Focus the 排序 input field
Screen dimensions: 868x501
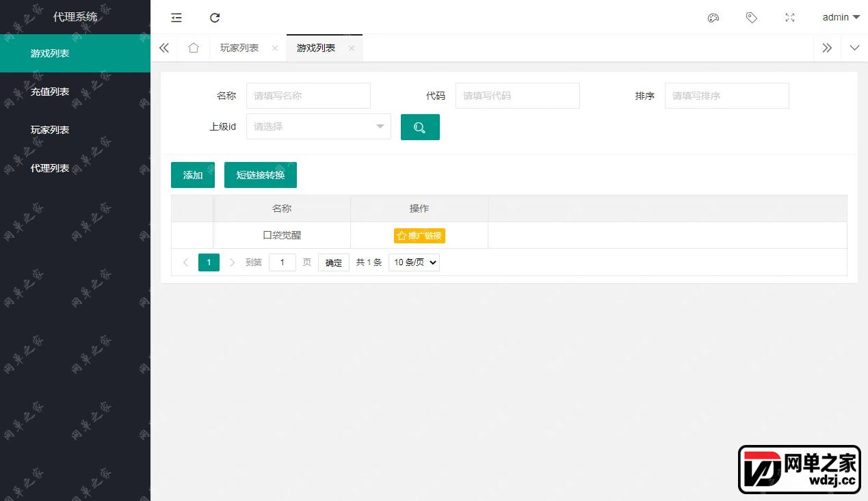pyautogui.click(x=727, y=96)
